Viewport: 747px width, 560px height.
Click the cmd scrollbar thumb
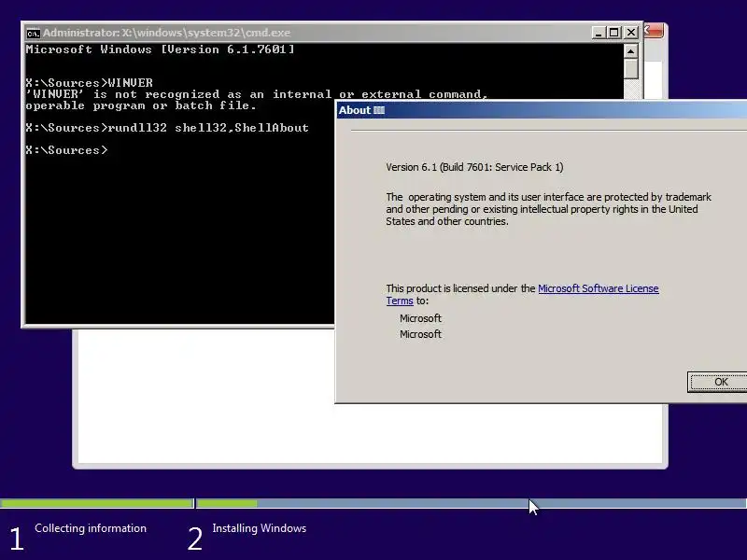[x=631, y=68]
